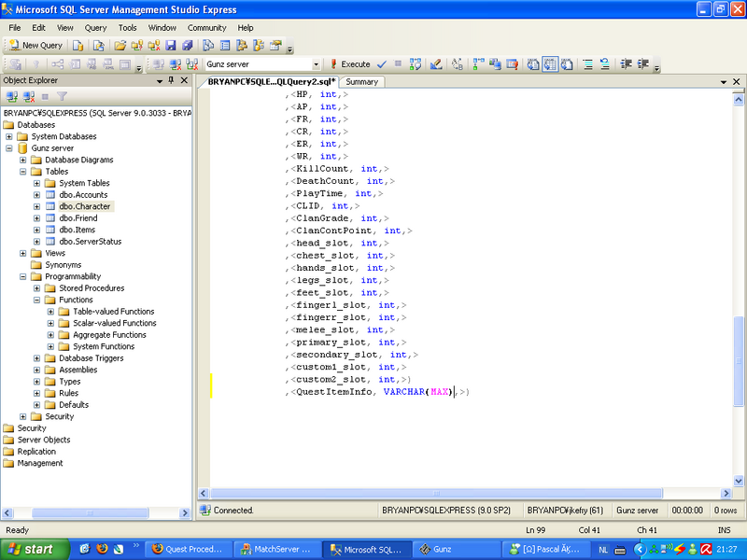The height and width of the screenshot is (560, 747).
Task: Open the Gunz server database dropdown
Action: click(x=316, y=64)
